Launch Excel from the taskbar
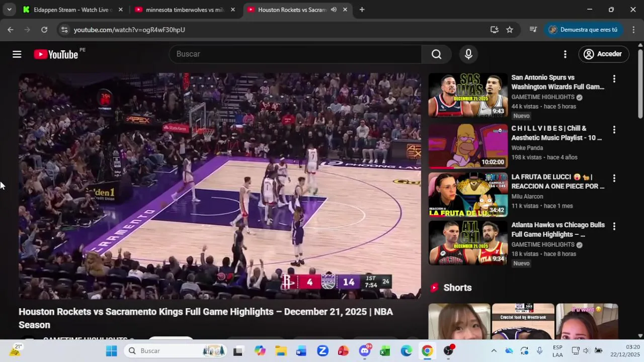This screenshot has height=362, width=644. [385, 351]
